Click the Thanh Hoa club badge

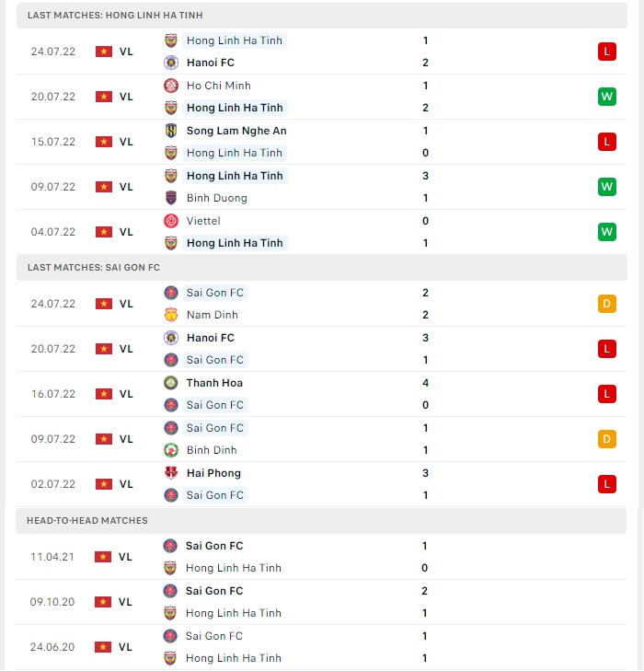pos(171,383)
